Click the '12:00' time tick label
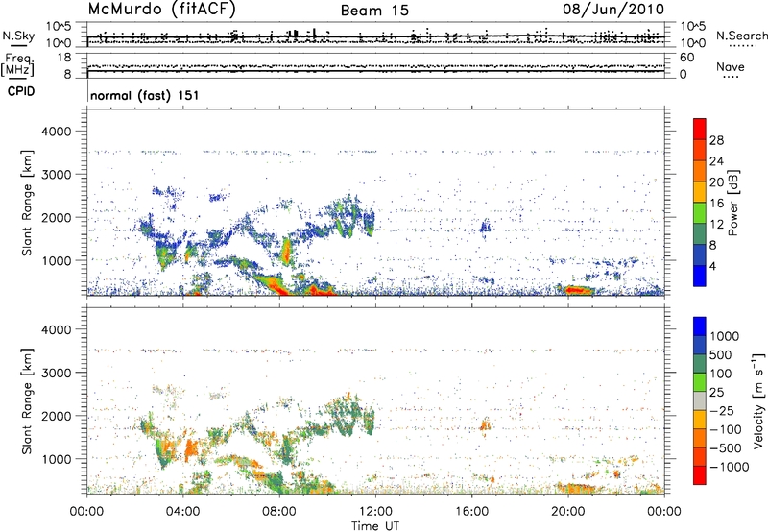This screenshot has width=768, height=532. pyautogui.click(x=375, y=512)
